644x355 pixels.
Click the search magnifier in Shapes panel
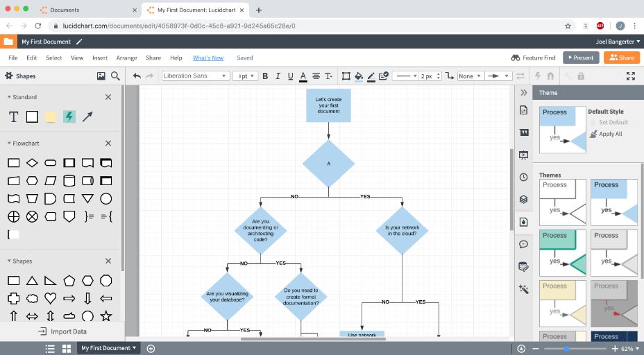point(115,76)
